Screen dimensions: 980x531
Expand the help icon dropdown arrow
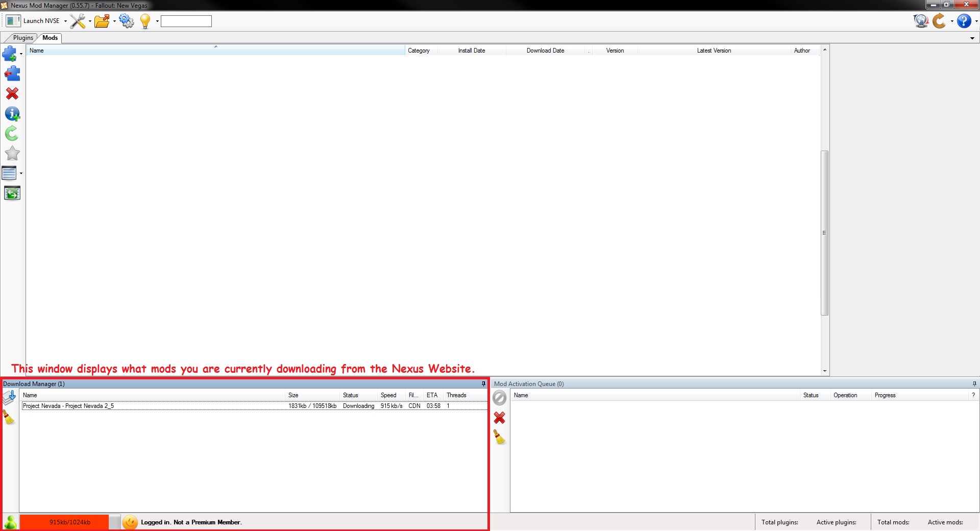tap(976, 21)
